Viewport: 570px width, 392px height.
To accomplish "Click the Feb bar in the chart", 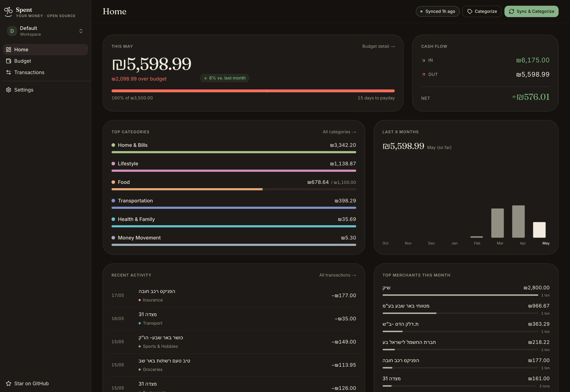I will pyautogui.click(x=477, y=237).
